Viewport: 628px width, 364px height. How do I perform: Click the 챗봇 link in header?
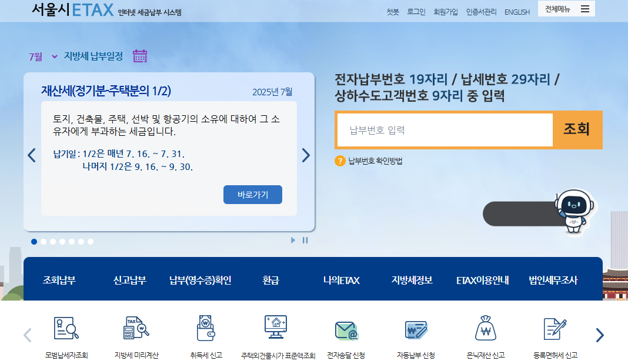pyautogui.click(x=393, y=12)
